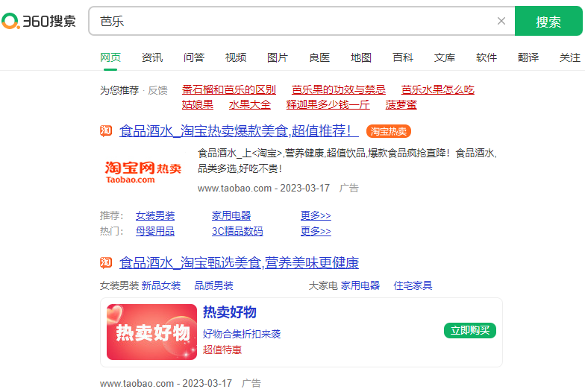Image resolution: width=585 pixels, height=392 pixels.
Task: Click the 3C精品数码 link
Action: [237, 231]
